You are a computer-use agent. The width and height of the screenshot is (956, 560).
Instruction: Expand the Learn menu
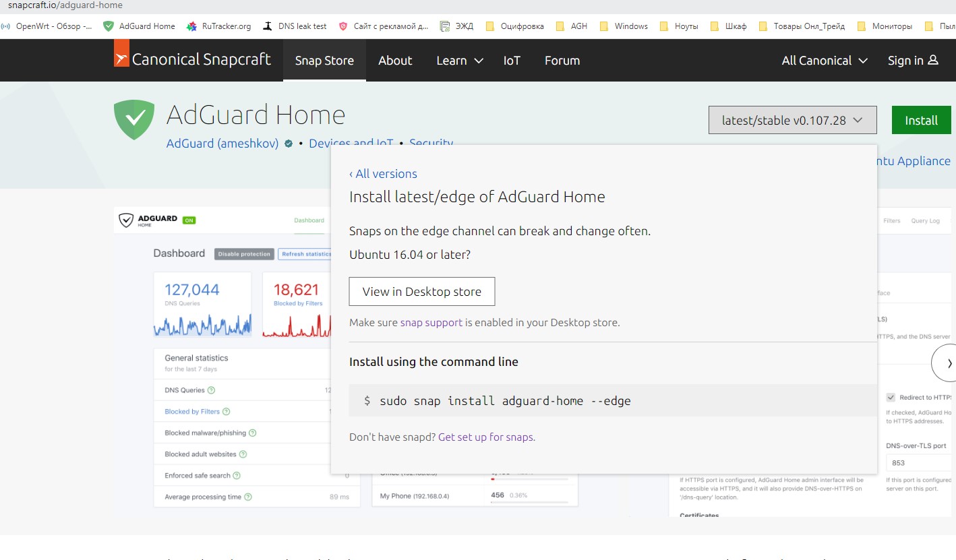pyautogui.click(x=460, y=60)
